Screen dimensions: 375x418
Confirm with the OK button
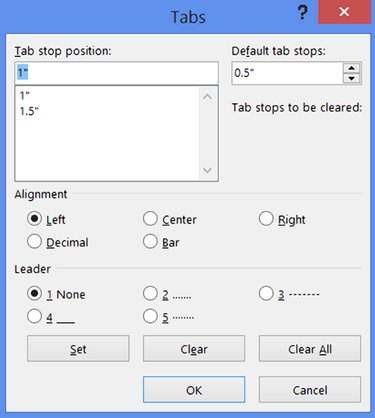pos(194,390)
